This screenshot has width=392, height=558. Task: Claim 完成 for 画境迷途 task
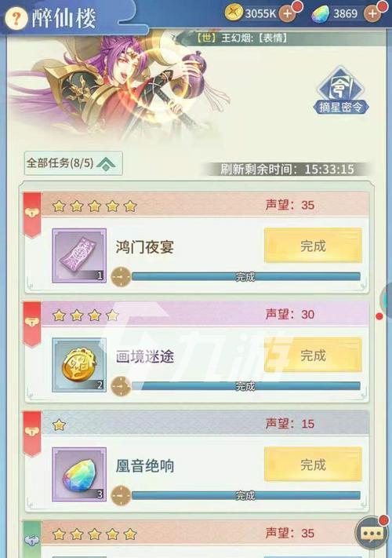pos(313,356)
